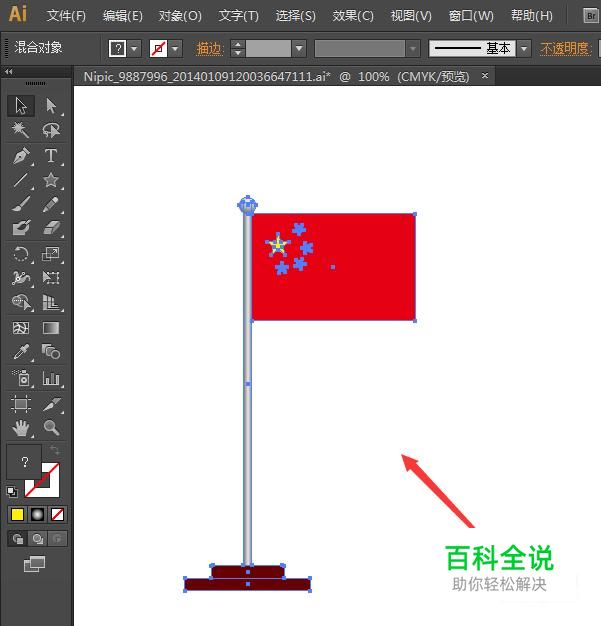Open the 窗口(W) menu
Viewport: 601px width, 626px height.
(471, 16)
